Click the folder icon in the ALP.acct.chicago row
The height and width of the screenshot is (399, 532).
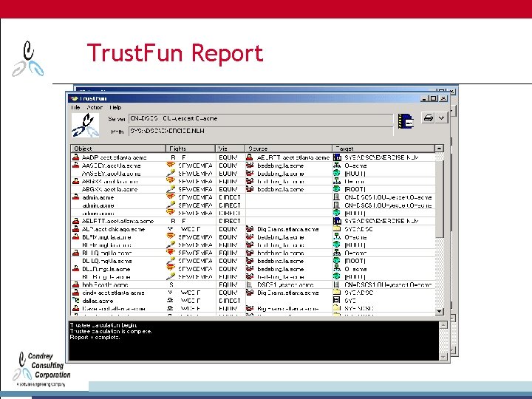tap(337, 228)
